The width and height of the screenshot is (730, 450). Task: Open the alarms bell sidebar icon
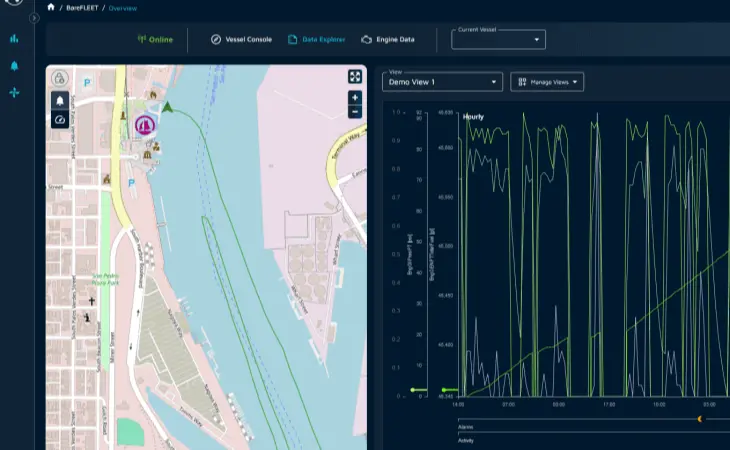pyautogui.click(x=14, y=66)
